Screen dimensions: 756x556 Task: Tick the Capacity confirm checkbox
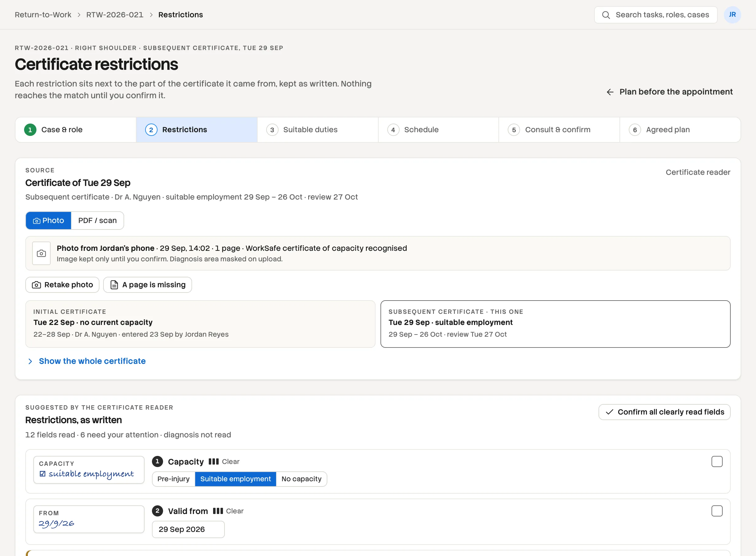coord(717,461)
